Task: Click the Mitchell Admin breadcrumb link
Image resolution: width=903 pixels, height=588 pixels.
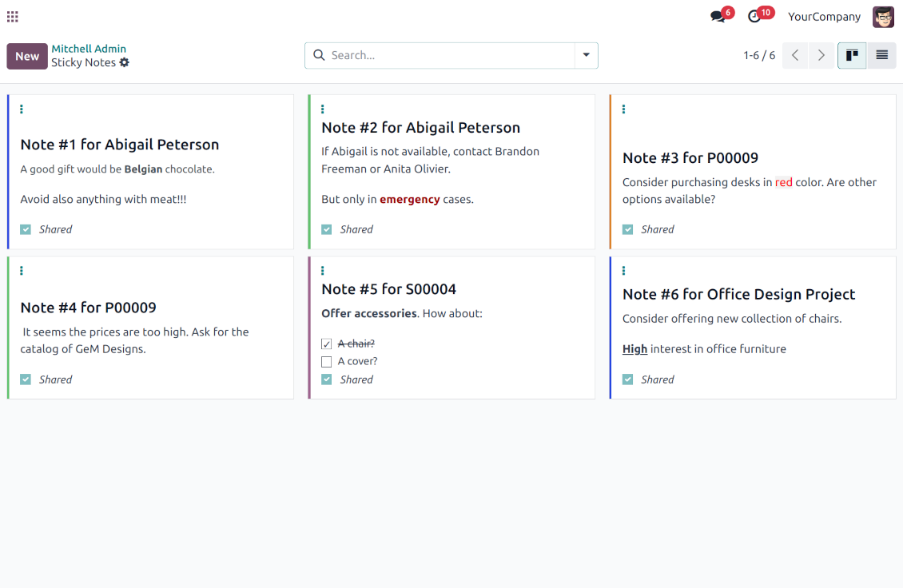Action: click(x=89, y=49)
